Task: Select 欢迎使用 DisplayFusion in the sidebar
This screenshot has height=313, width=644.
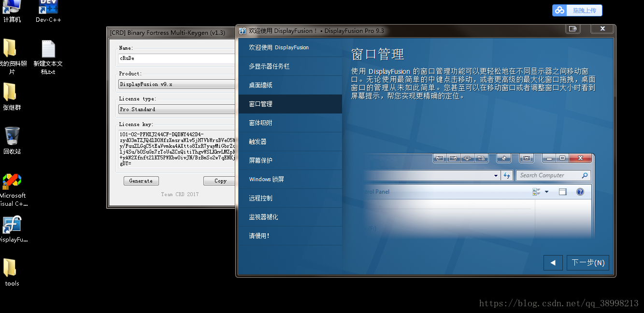Action: point(290,47)
